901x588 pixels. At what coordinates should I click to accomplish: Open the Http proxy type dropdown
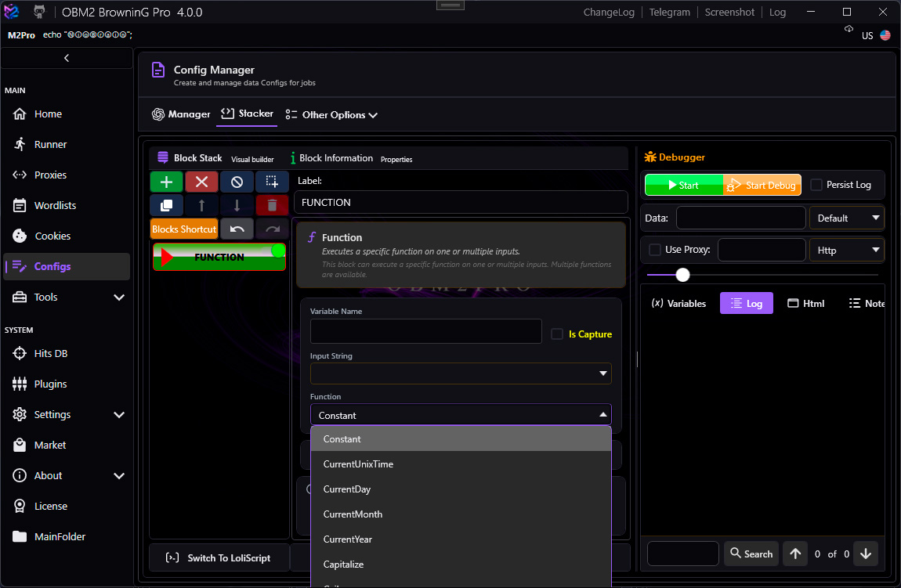(846, 250)
